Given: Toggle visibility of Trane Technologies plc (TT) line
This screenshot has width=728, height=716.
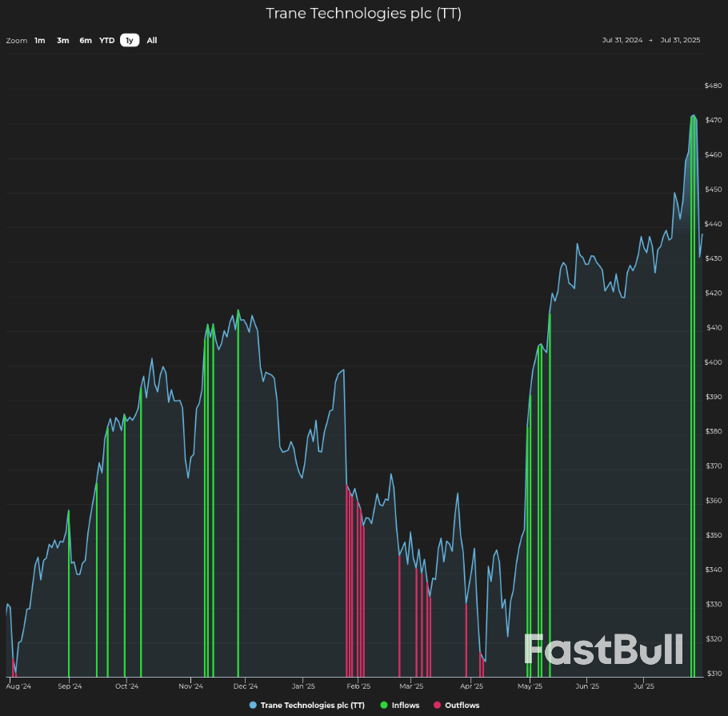Looking at the screenshot, I should 313,705.
